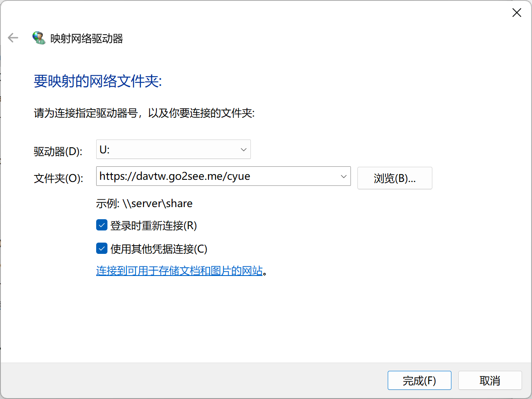The image size is (532, 399).
Task: Click into the folder URL text field
Action: point(217,176)
